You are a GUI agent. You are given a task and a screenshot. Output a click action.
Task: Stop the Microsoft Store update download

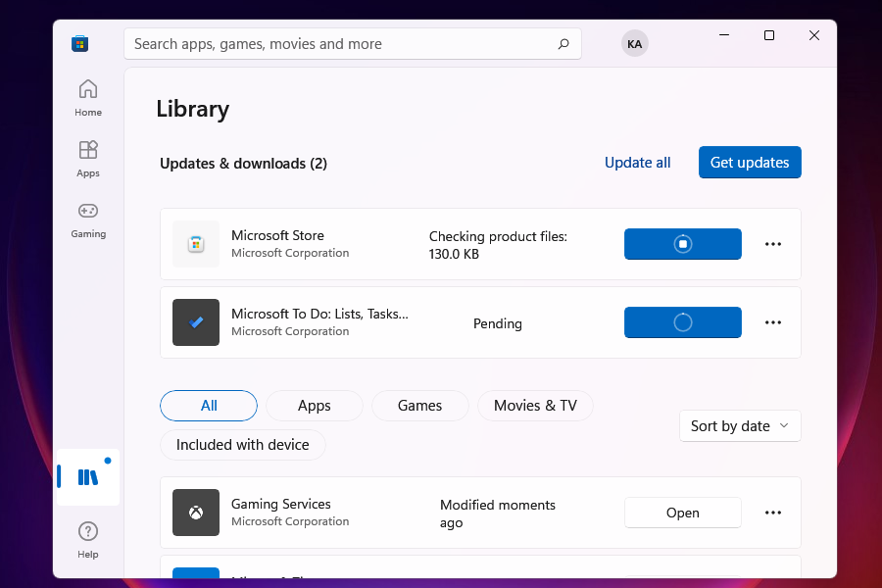coord(683,244)
